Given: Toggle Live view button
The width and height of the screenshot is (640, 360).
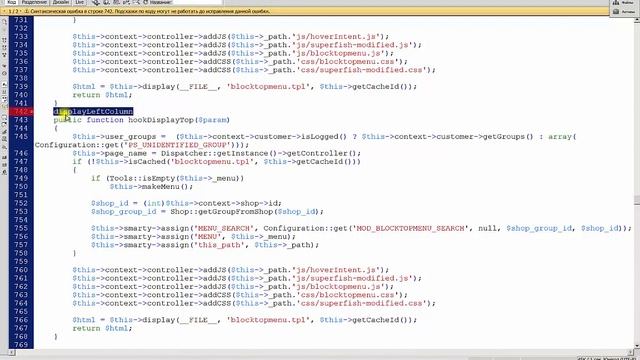Looking at the screenshot, I should [x=80, y=2].
